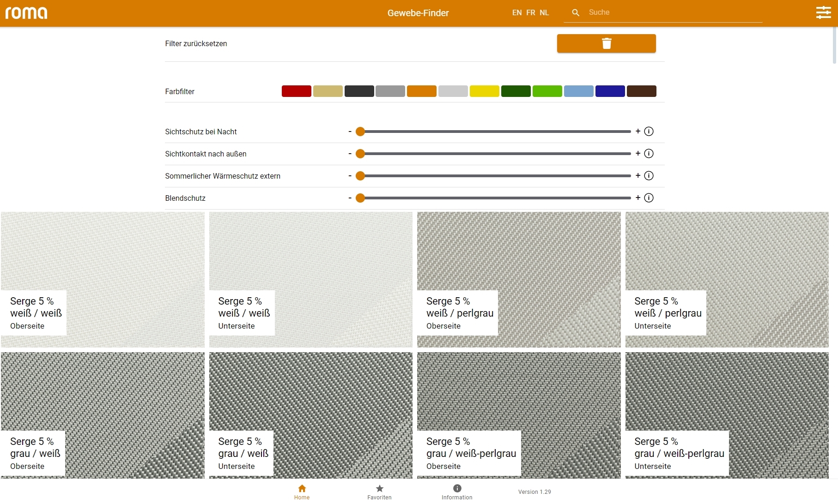Filter by red color swatch

[x=297, y=91]
